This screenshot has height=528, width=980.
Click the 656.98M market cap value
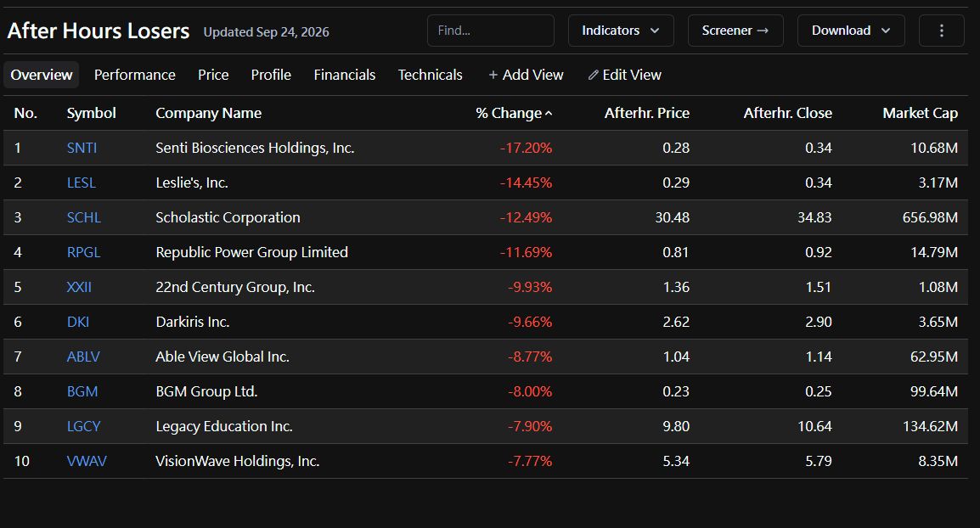930,217
